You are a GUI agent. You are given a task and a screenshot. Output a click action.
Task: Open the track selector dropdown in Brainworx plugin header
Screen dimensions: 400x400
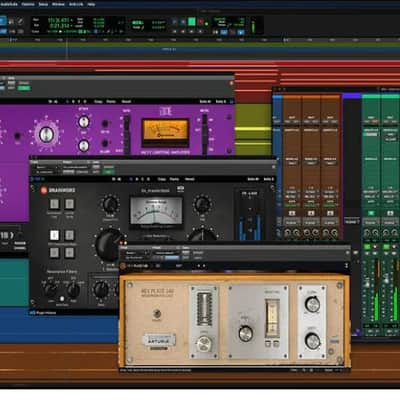[x=47, y=167]
